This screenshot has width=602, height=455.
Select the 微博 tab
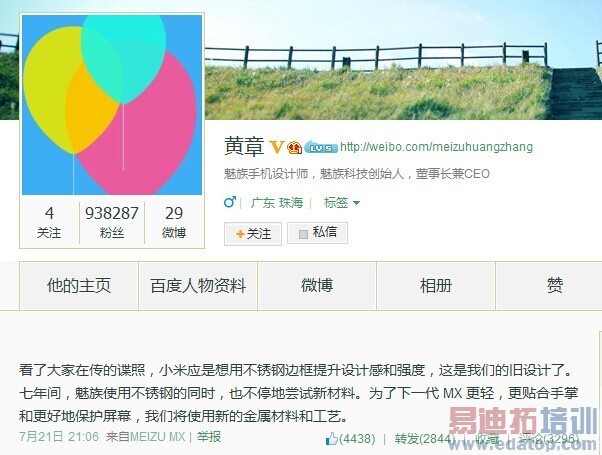click(317, 286)
